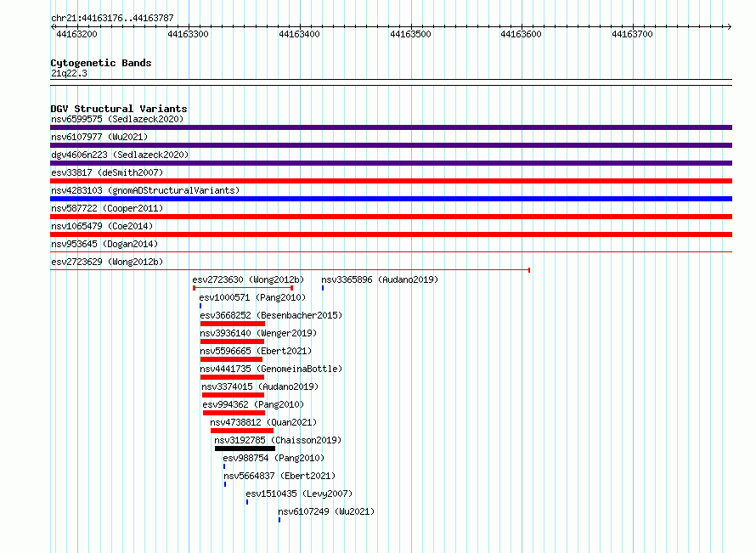
Task: Select nsv3936140 (Wenger2019) variant label
Action: coord(258,333)
